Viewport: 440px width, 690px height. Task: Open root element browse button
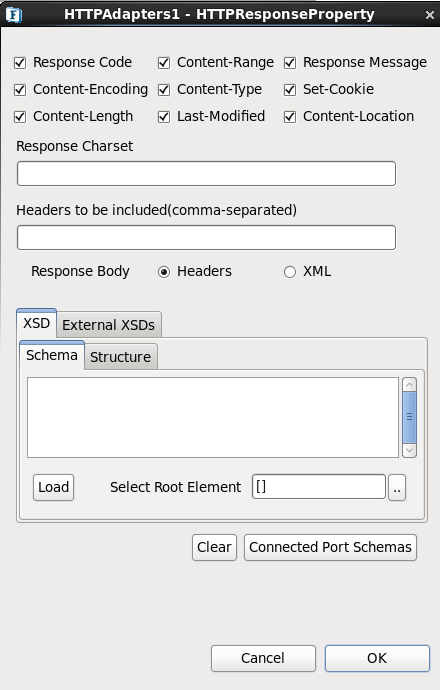click(397, 487)
